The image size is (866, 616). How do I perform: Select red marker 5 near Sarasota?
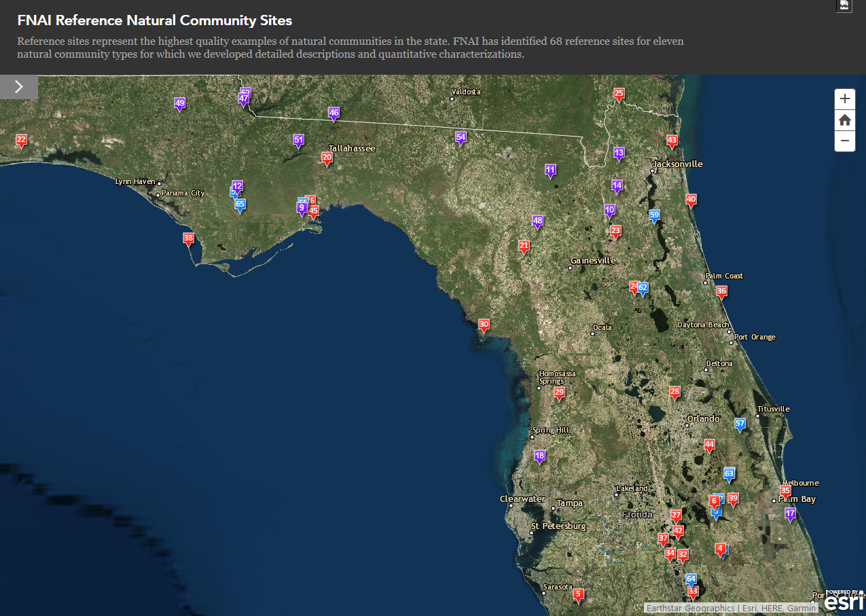coord(578,594)
